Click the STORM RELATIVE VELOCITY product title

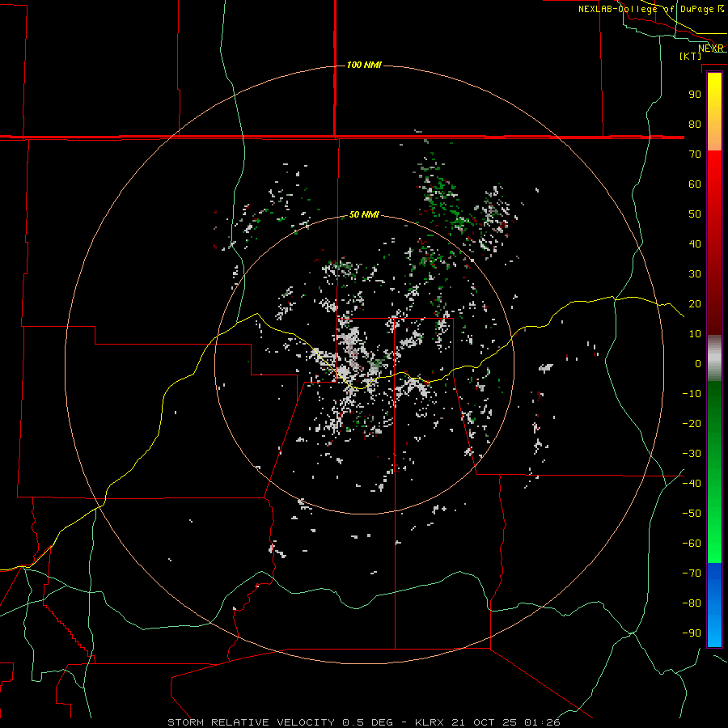(251, 722)
